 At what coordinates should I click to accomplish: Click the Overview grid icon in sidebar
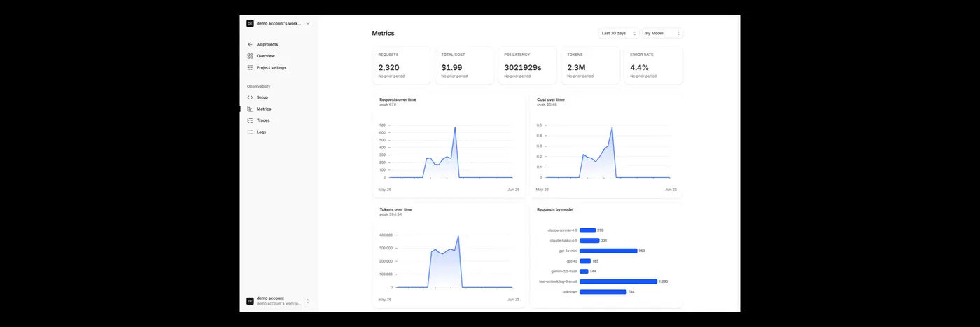[x=250, y=56]
